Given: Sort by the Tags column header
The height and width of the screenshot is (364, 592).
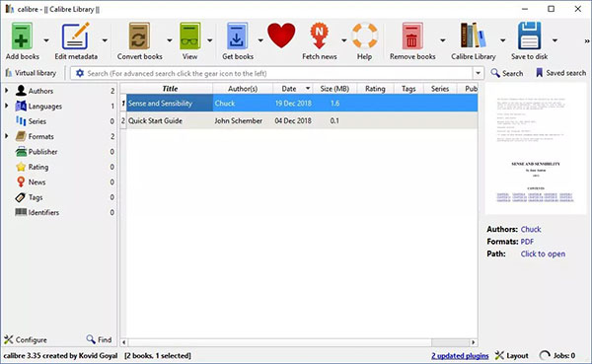Looking at the screenshot, I should tap(408, 89).
